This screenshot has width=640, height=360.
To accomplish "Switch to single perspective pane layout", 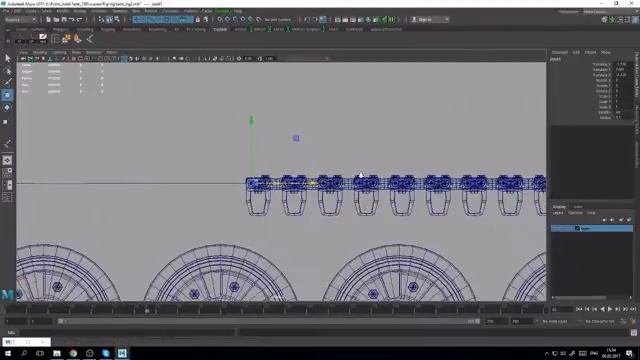I will (7, 160).
